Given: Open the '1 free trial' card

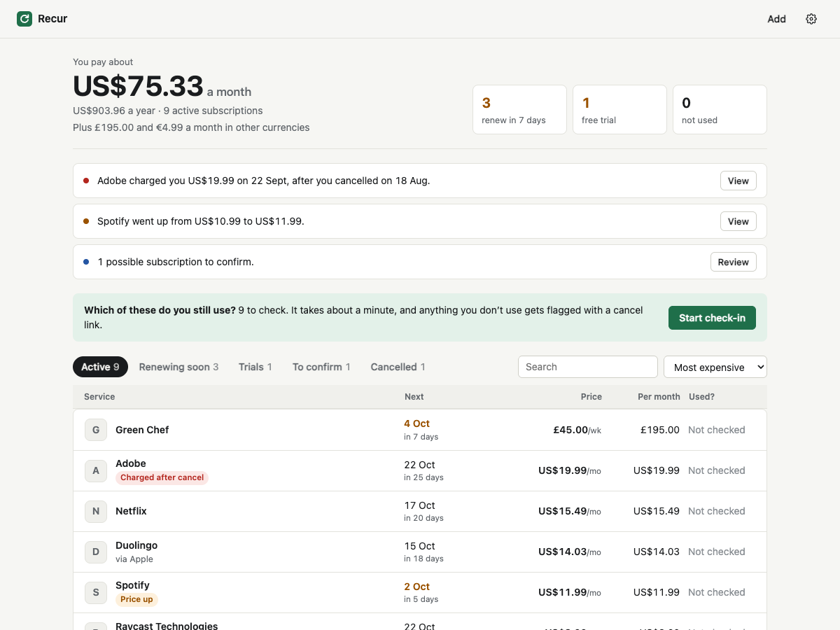Looking at the screenshot, I should pos(619,110).
